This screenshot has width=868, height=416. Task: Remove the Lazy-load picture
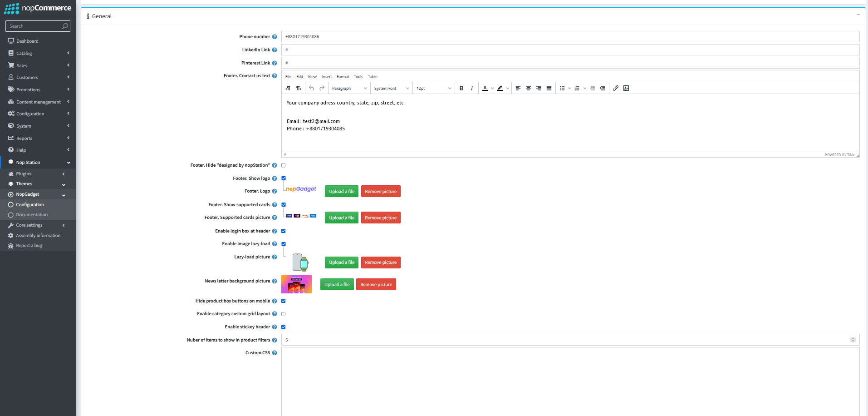click(381, 262)
